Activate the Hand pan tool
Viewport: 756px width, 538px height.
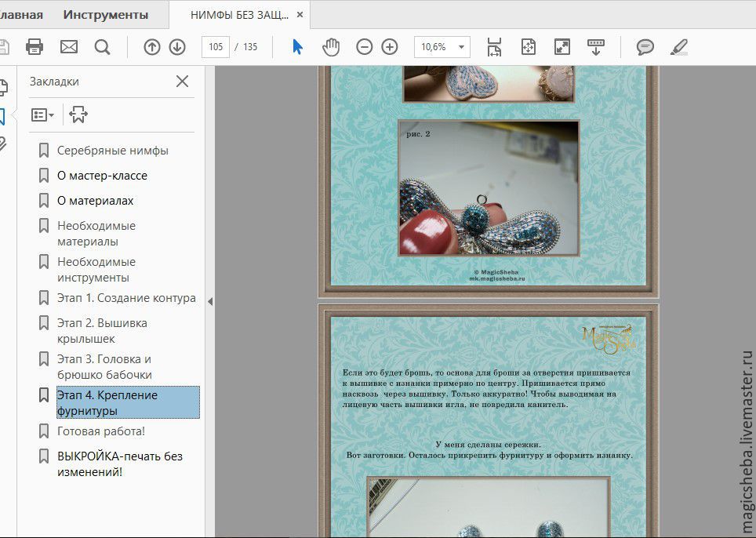pos(331,47)
